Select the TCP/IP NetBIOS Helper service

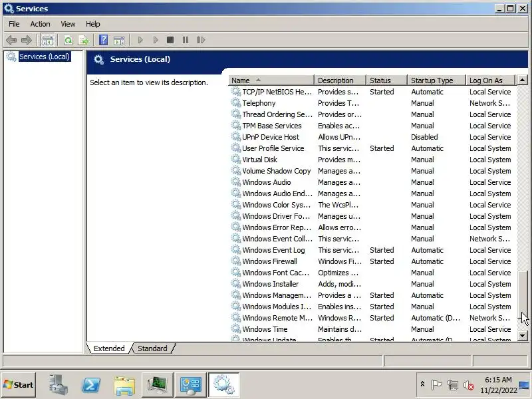click(x=372, y=92)
